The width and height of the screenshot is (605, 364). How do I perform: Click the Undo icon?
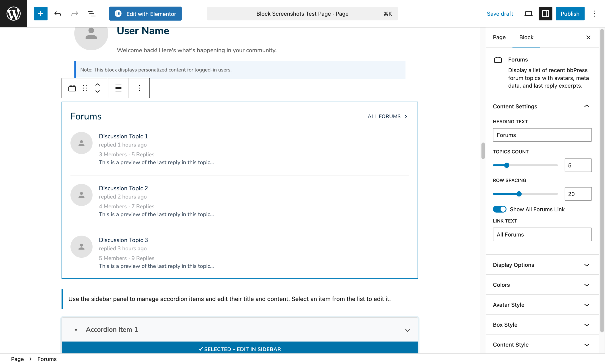[x=58, y=13]
